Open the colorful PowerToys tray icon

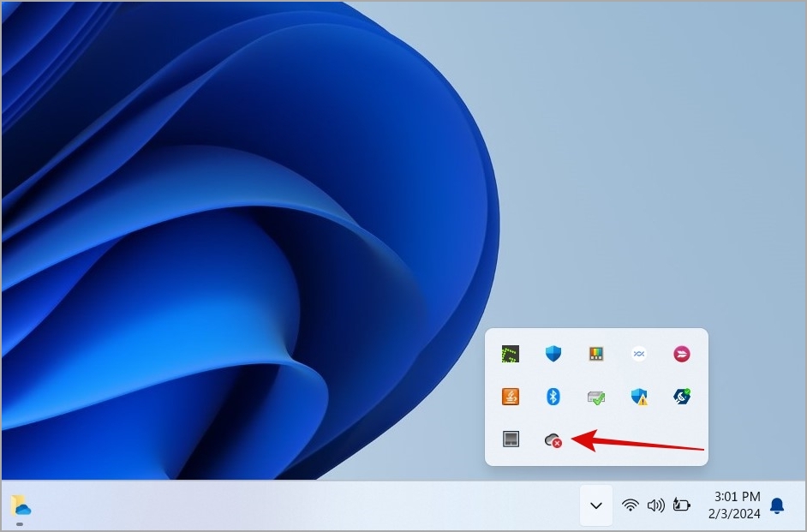point(596,354)
